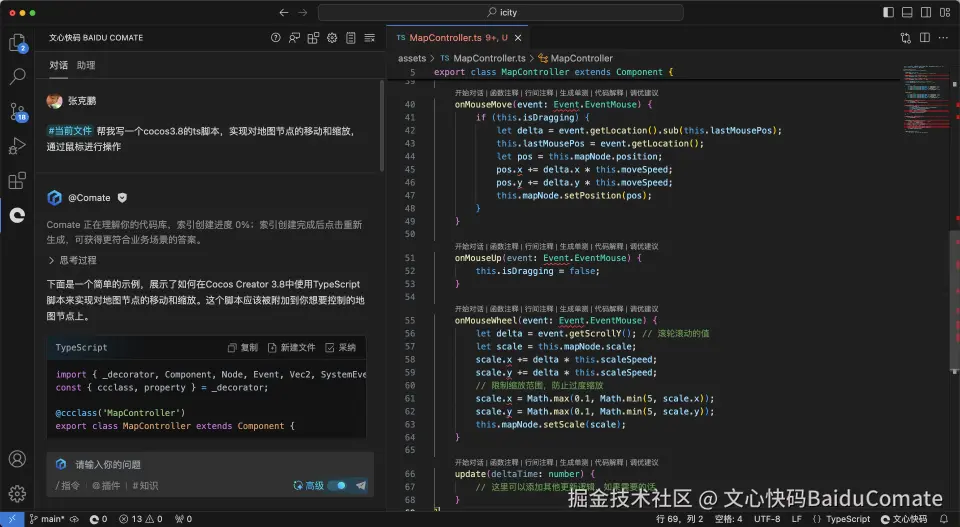Toggle the bottom panel visibility
Image resolution: width=960 pixels, height=527 pixels.
[x=907, y=12]
